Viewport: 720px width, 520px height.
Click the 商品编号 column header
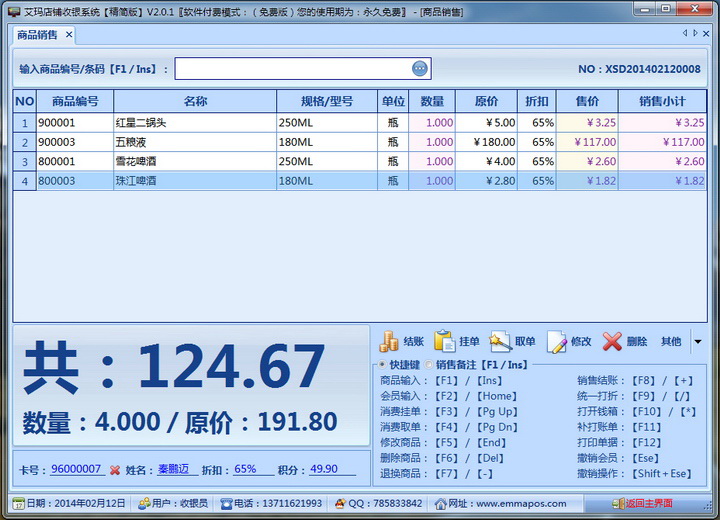click(x=75, y=102)
